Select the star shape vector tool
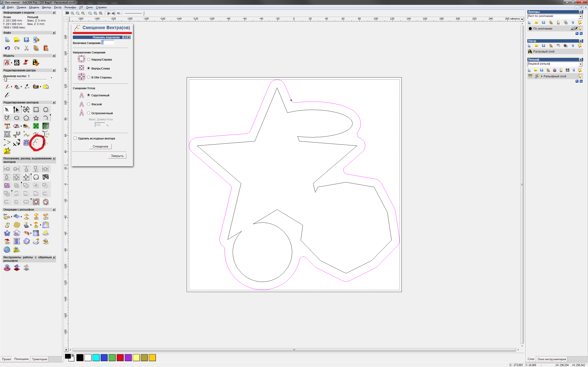Viewport: 588px width, 367px height. click(x=36, y=118)
